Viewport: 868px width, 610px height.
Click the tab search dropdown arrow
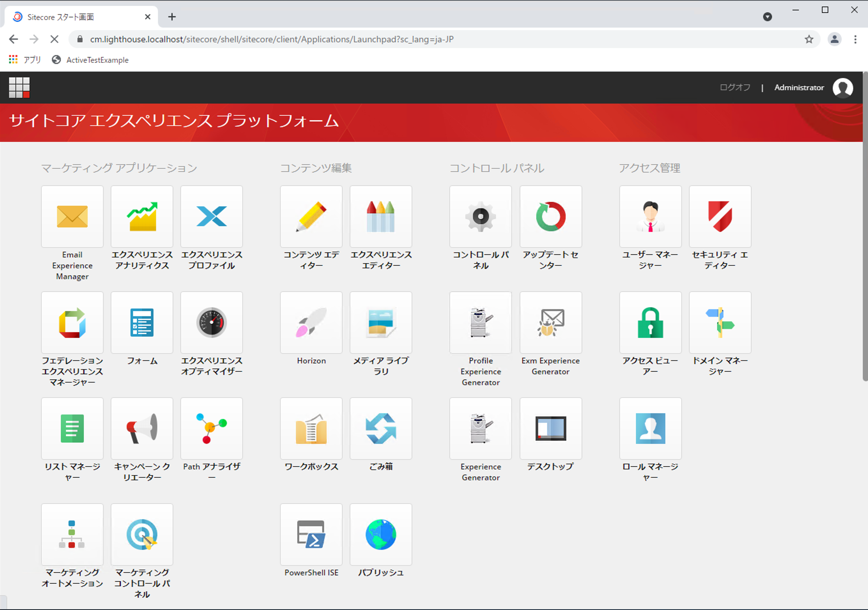[x=767, y=17]
